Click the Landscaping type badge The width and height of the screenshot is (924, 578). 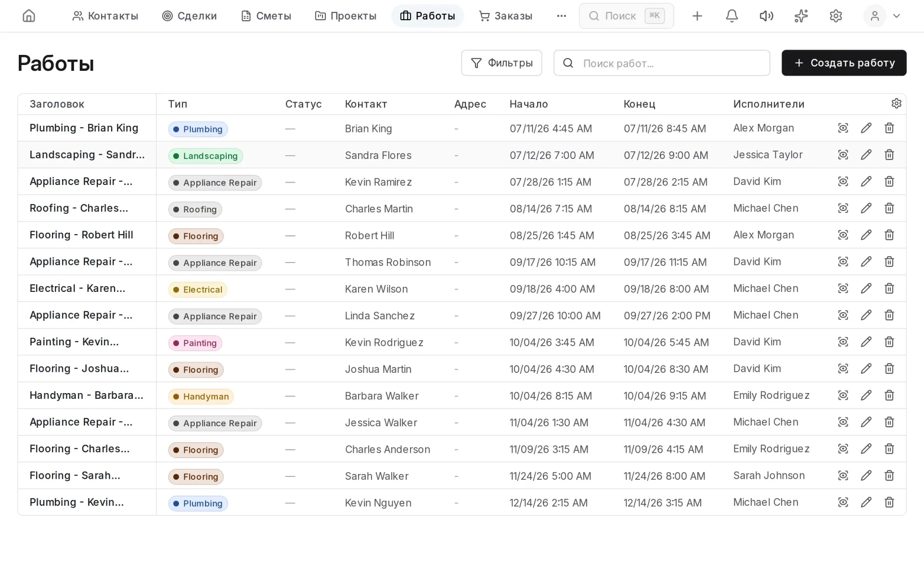coord(205,156)
